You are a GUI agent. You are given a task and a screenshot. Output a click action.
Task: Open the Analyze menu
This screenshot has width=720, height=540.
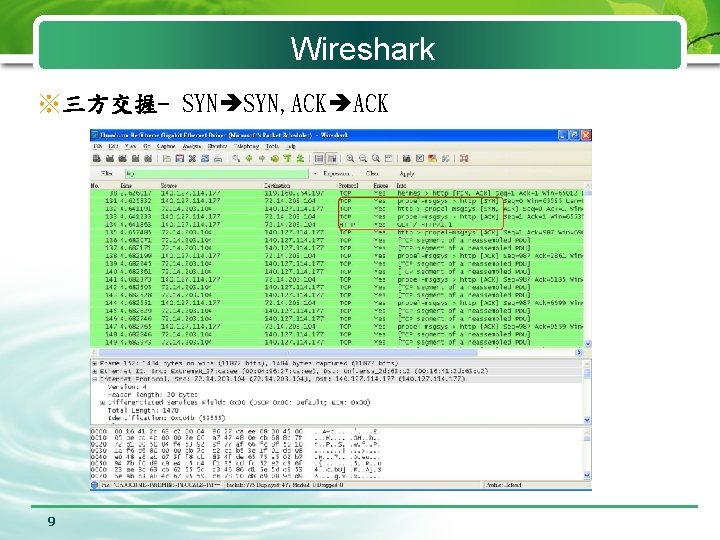pos(191,146)
